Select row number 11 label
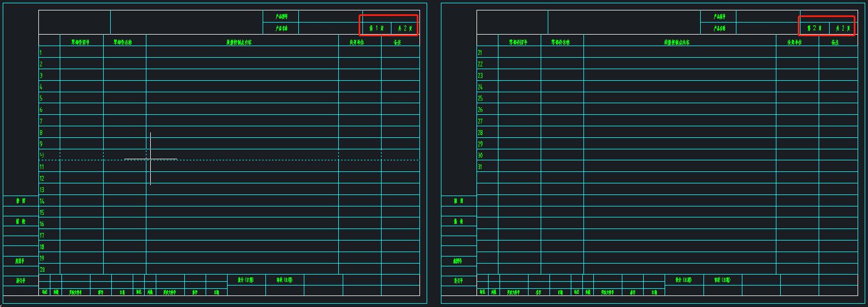Screen dimensions: 868x307 [42, 167]
